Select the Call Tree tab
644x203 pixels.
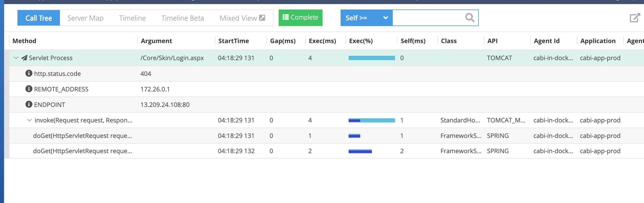click(39, 18)
